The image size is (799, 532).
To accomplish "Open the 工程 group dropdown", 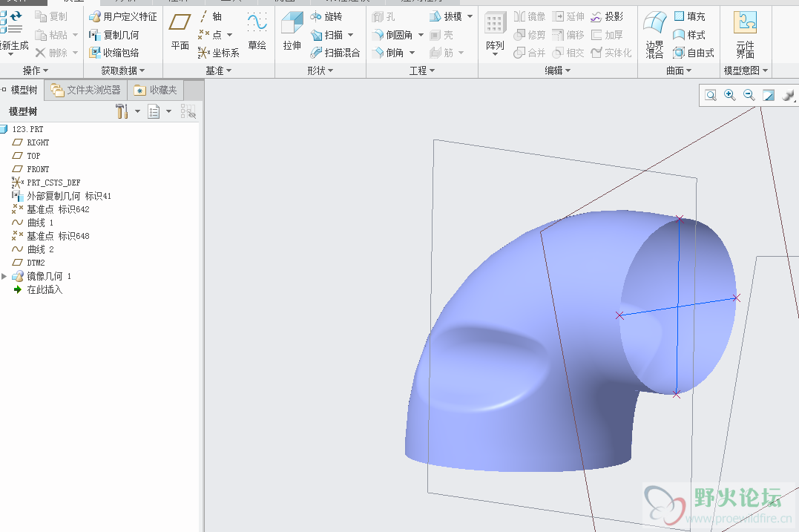I will [422, 70].
